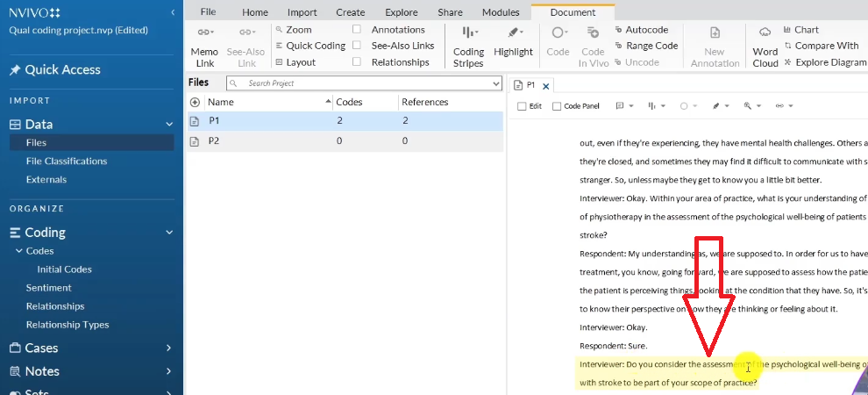The width and height of the screenshot is (868, 395).
Task: Switch to the Explore ribbon tab
Action: pyautogui.click(x=401, y=12)
